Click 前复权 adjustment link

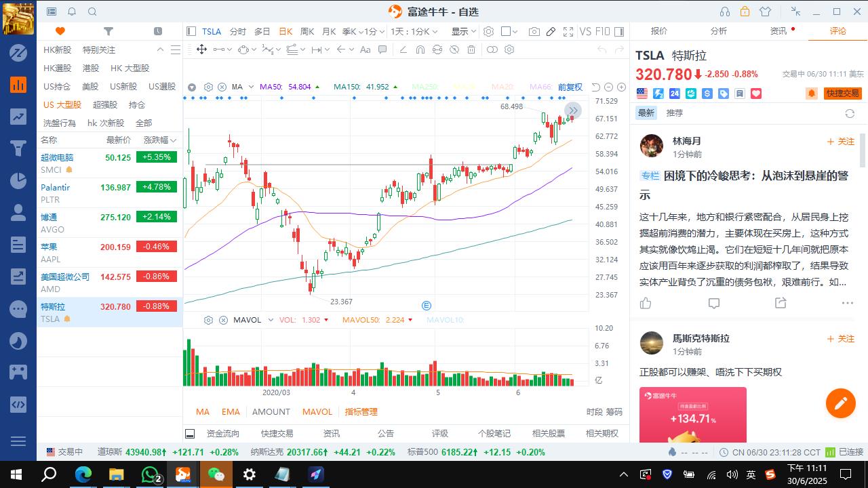pos(570,87)
